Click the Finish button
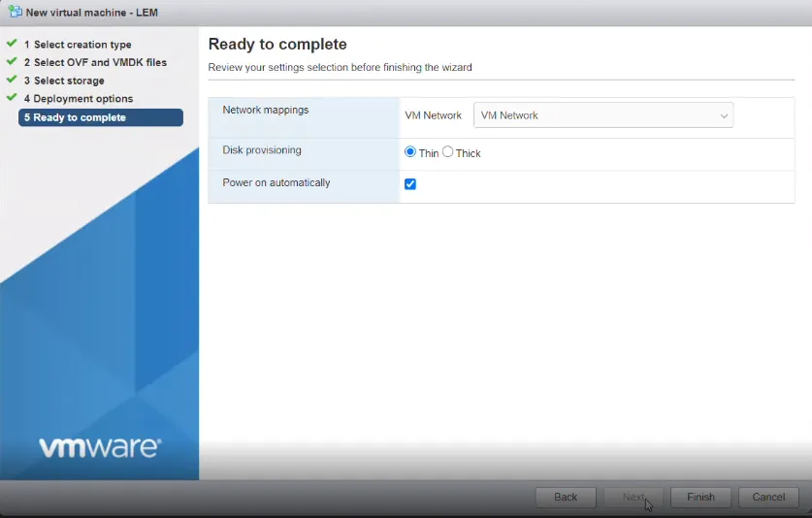 click(x=700, y=497)
